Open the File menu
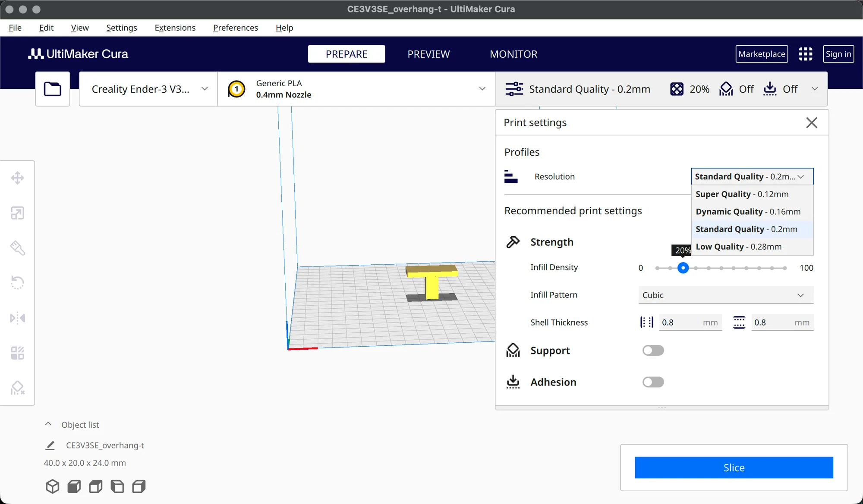 pos(15,28)
